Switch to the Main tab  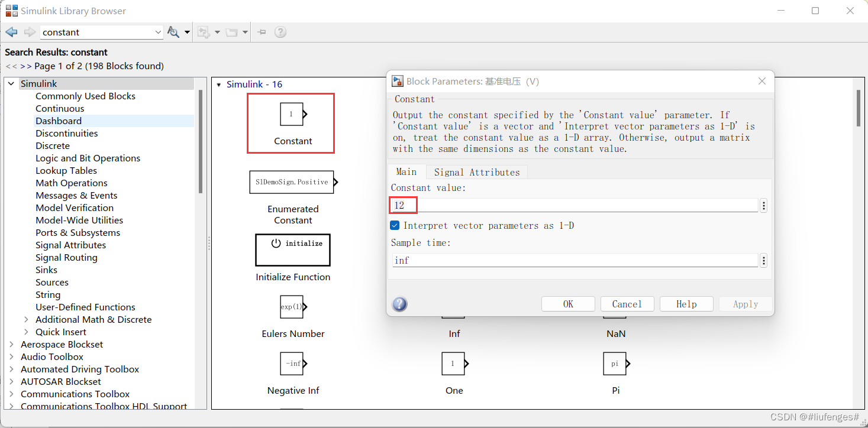[x=406, y=171]
